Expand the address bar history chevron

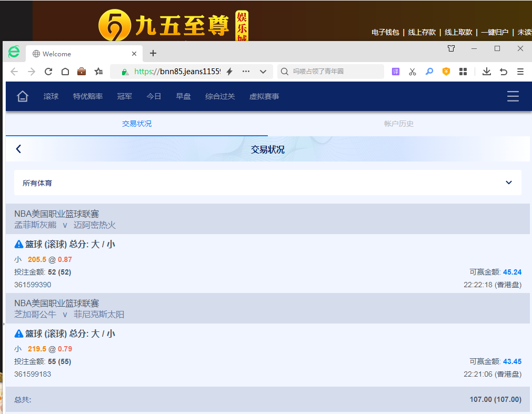tap(263, 72)
